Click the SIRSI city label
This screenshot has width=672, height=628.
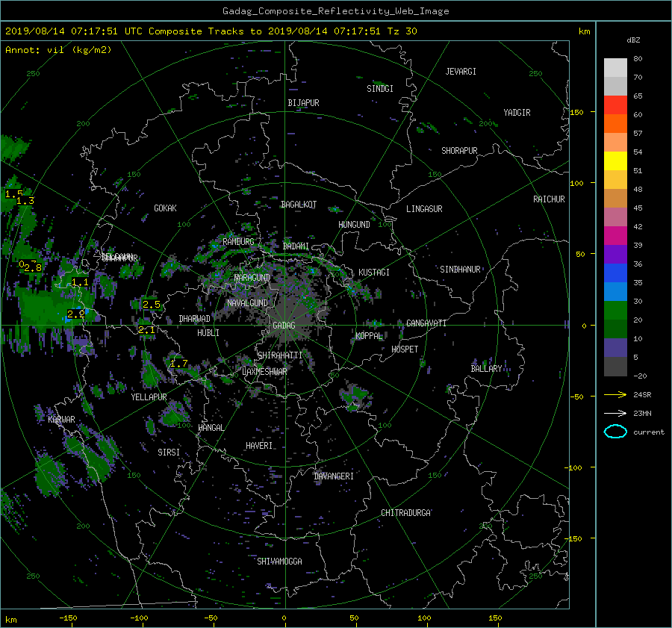coord(169,453)
